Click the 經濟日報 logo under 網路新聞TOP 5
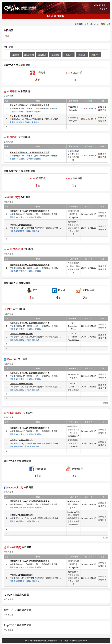112x644 pixels. pos(32,179)
